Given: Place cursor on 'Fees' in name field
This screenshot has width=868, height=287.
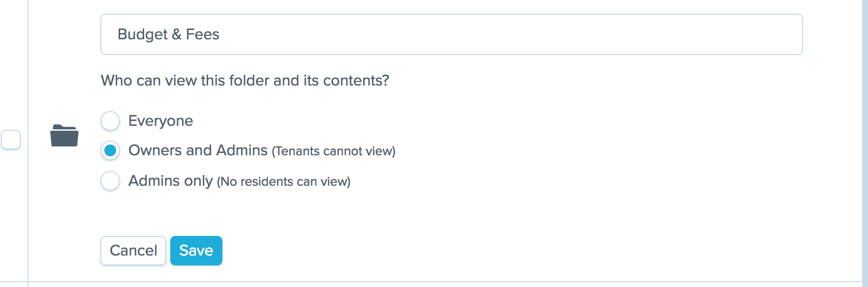Looking at the screenshot, I should coord(203,34).
